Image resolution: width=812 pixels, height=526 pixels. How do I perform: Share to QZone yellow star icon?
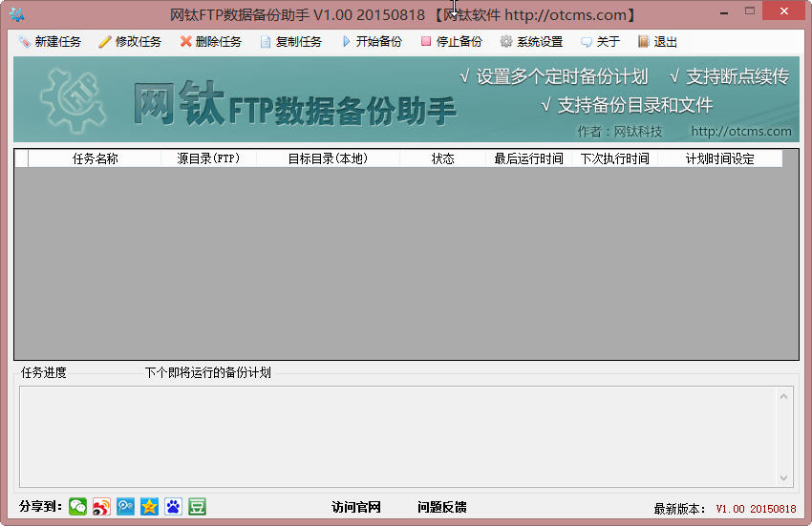149,506
